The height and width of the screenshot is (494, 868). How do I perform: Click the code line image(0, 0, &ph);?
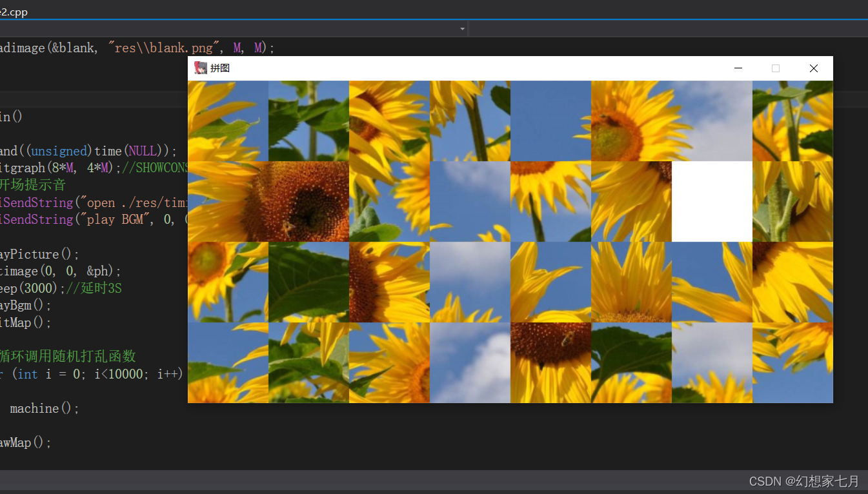(x=61, y=271)
